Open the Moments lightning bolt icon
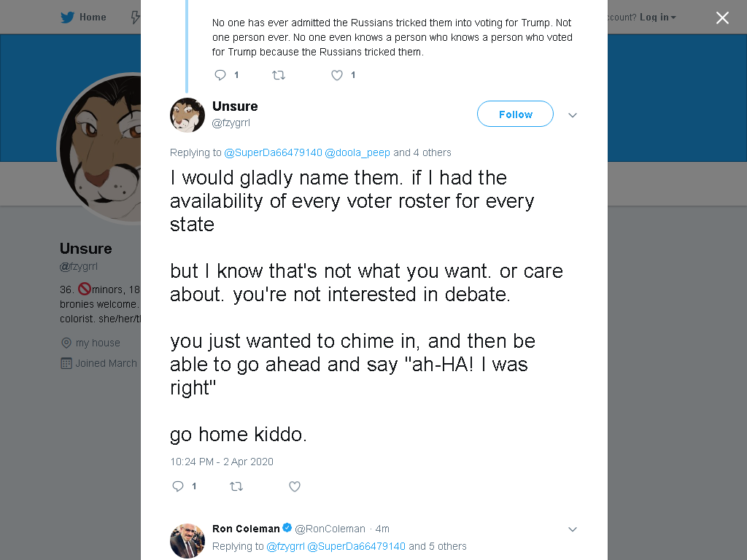Screen dimensions: 747x560 coord(136,17)
